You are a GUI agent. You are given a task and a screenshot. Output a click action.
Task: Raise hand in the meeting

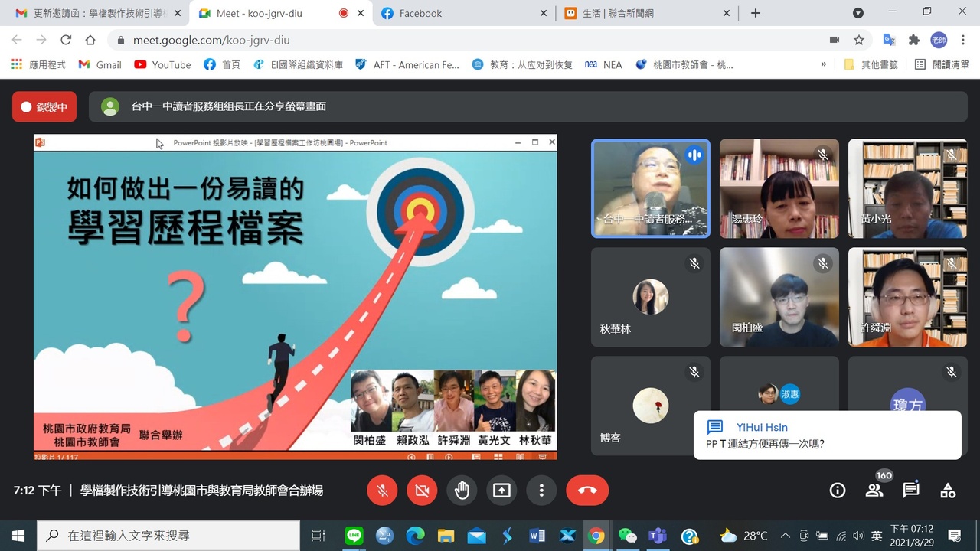(x=462, y=491)
